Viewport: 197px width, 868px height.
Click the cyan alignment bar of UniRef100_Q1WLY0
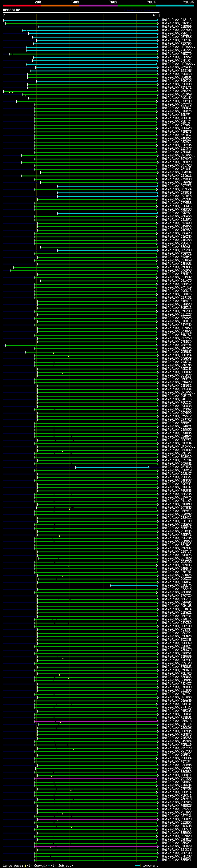(x=135, y=586)
